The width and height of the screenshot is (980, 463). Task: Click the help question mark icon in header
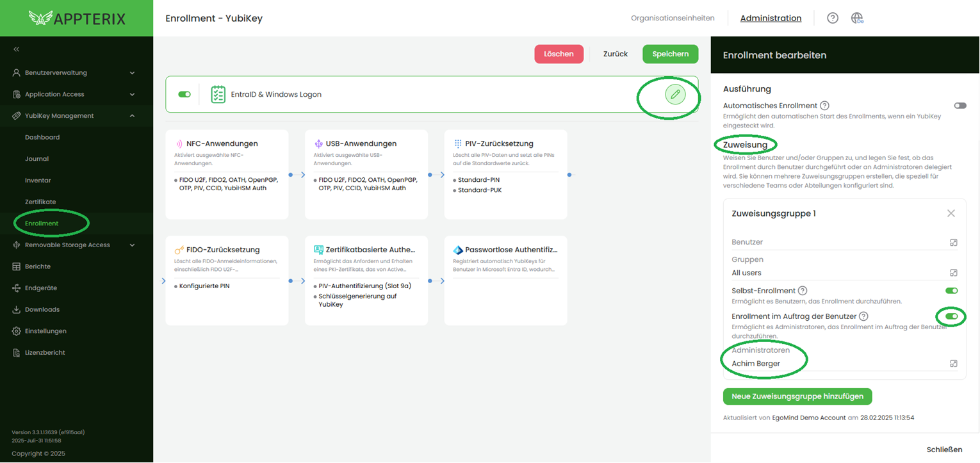832,18
